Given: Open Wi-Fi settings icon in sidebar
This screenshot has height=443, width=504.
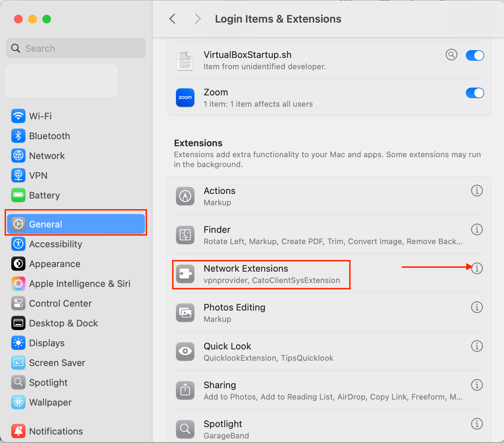Looking at the screenshot, I should coord(18,116).
